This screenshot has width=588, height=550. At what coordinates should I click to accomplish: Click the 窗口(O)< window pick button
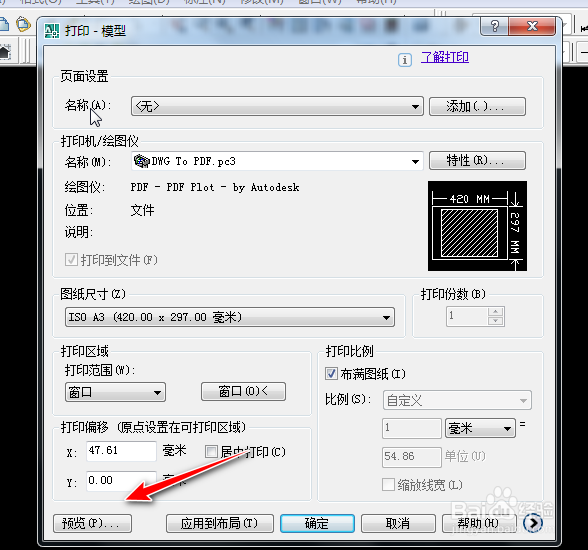[x=243, y=391]
